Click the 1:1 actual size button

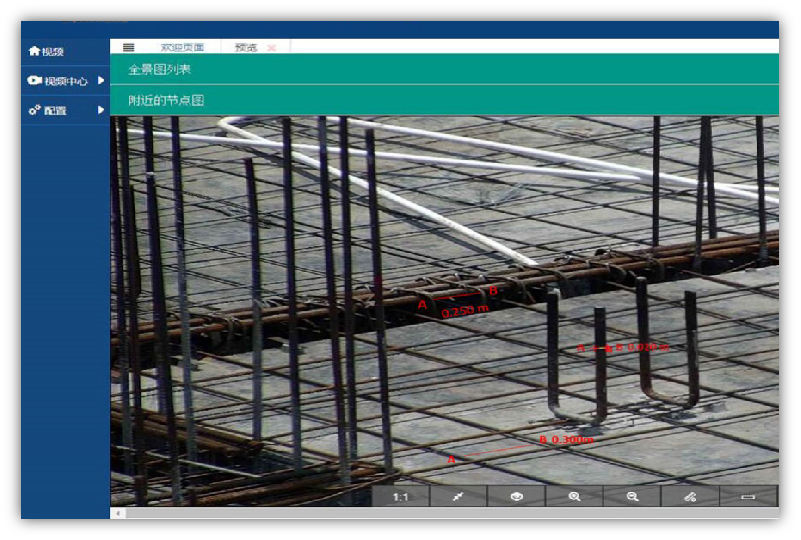[x=400, y=496]
